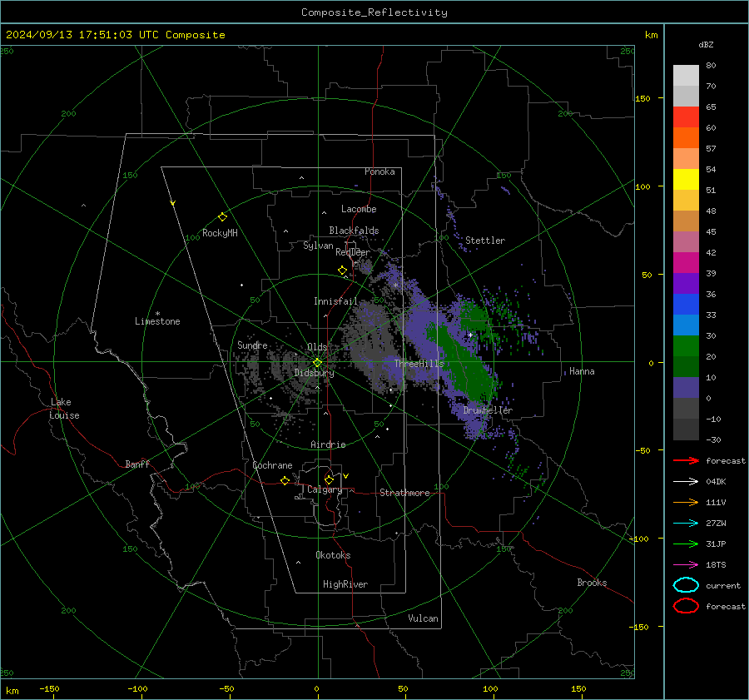Click the dBZ legend heading
749x700 pixels.
[706, 44]
